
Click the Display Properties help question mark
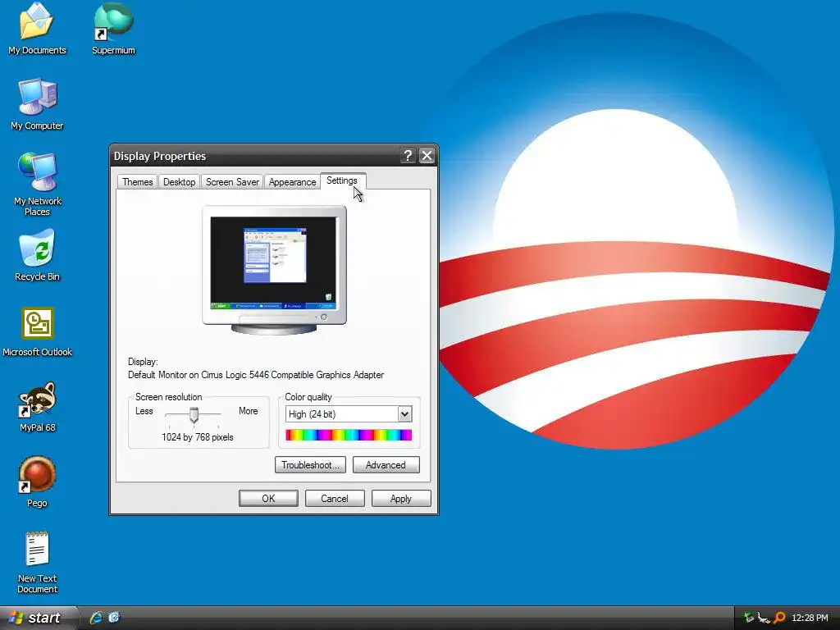(408, 156)
